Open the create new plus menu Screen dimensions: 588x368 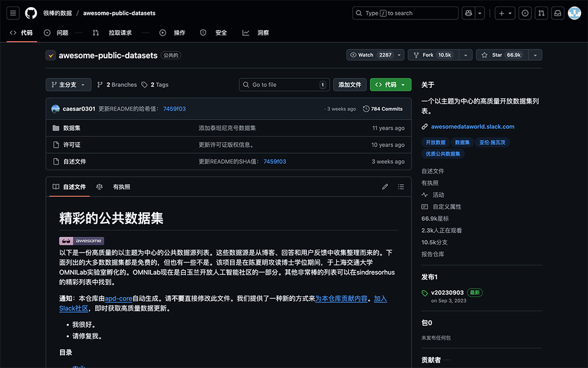pos(505,13)
